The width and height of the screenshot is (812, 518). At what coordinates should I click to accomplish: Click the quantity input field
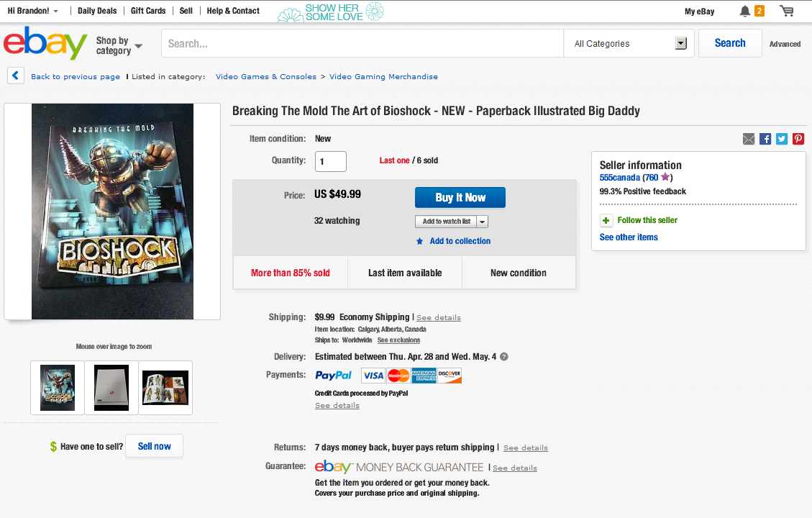coord(331,161)
